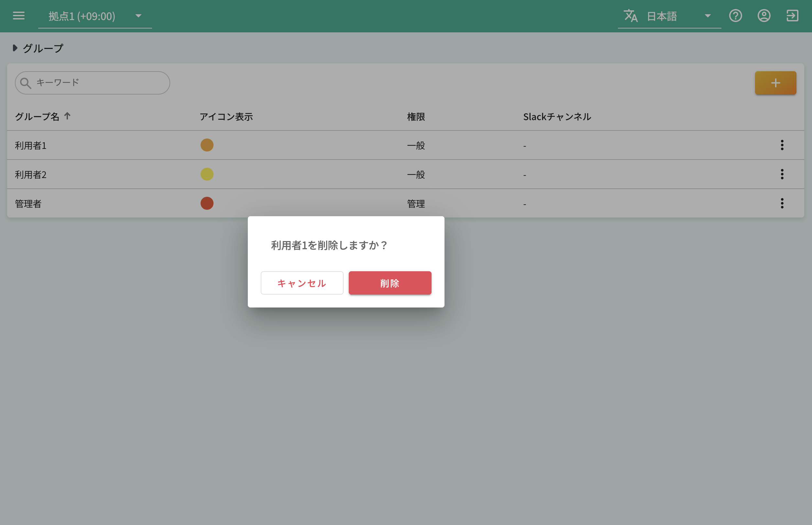Open the navigation hamburger menu
The width and height of the screenshot is (812, 525).
coord(19,16)
